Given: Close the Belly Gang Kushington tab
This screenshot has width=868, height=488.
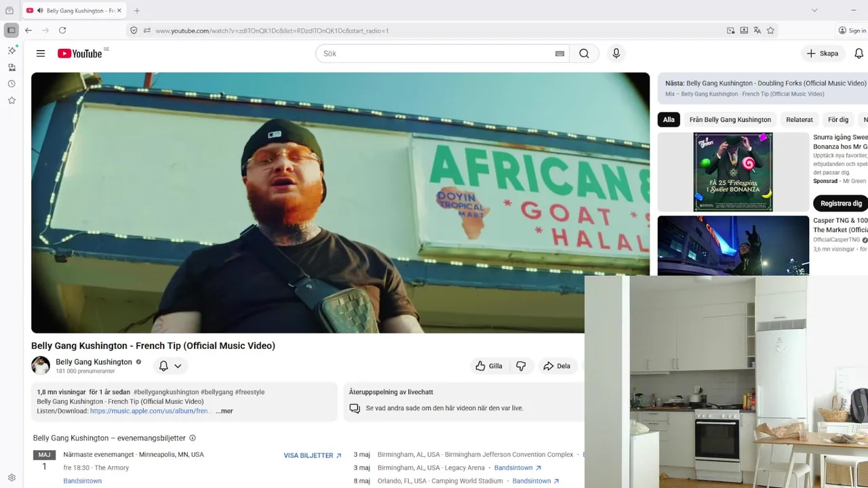Looking at the screenshot, I should 119,11.
